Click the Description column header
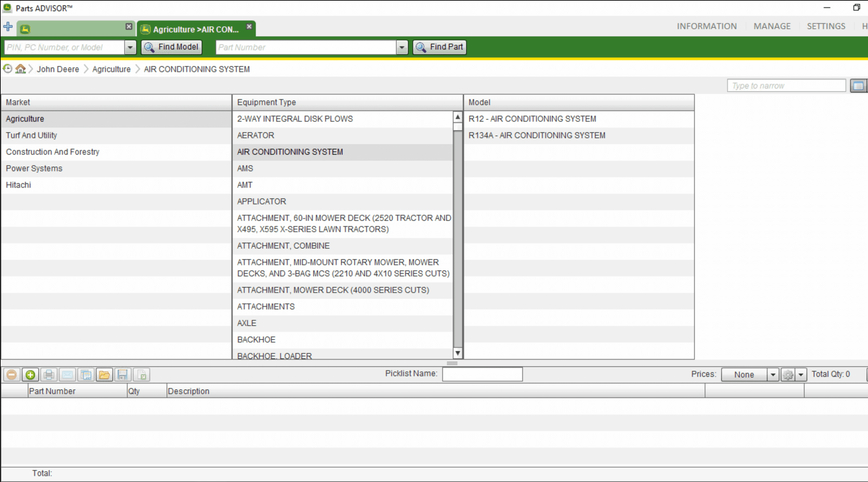Viewport: 868px width, 482px height. (436, 391)
